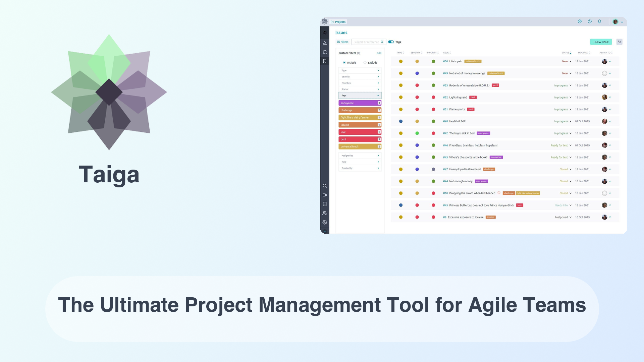Select the Include radio button
The image size is (644, 362).
click(x=344, y=62)
